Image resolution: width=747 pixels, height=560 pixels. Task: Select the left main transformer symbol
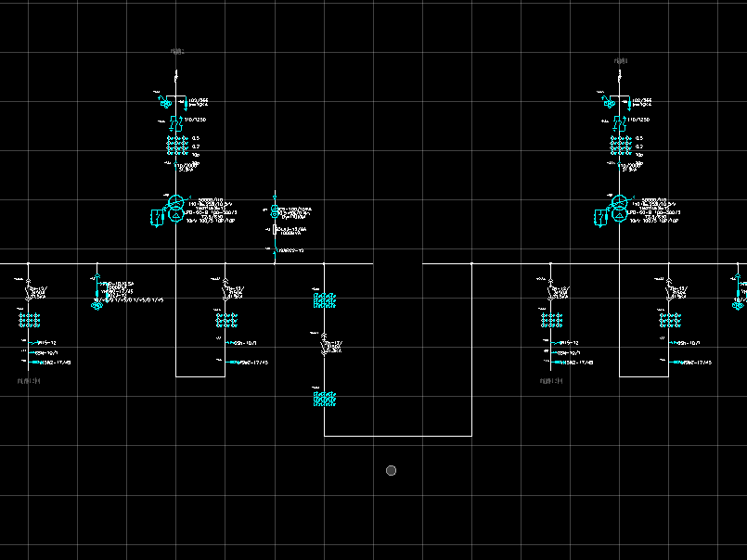click(x=174, y=209)
